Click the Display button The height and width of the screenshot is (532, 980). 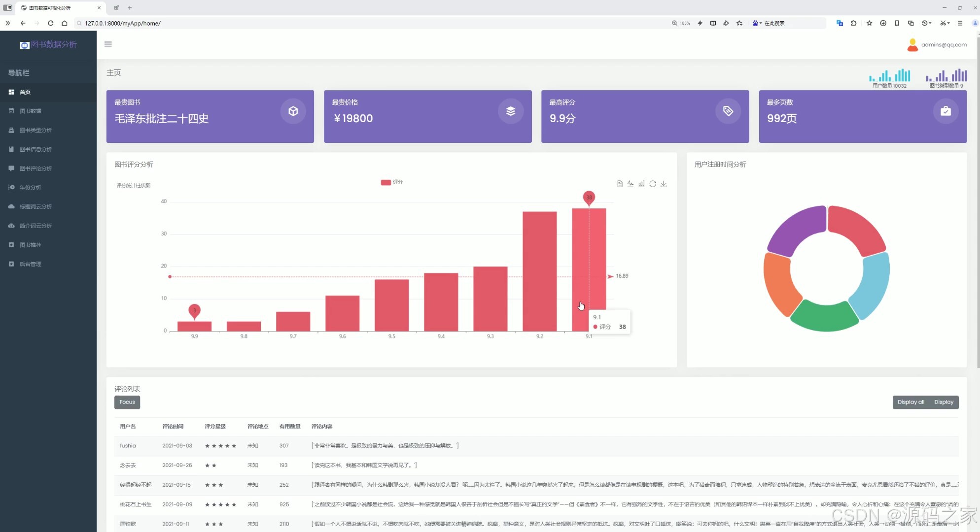coord(944,402)
